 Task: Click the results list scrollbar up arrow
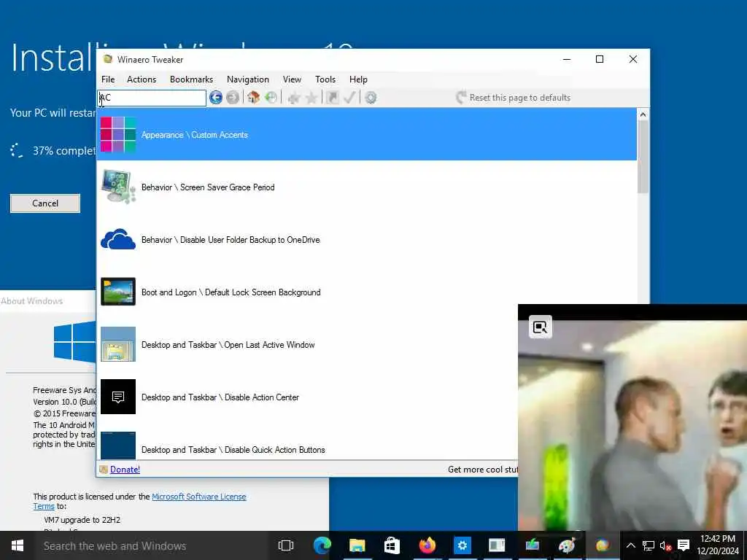tap(643, 114)
